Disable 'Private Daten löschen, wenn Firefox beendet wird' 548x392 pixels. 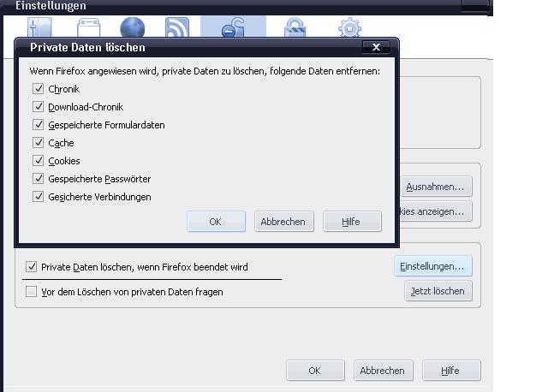pos(31,267)
